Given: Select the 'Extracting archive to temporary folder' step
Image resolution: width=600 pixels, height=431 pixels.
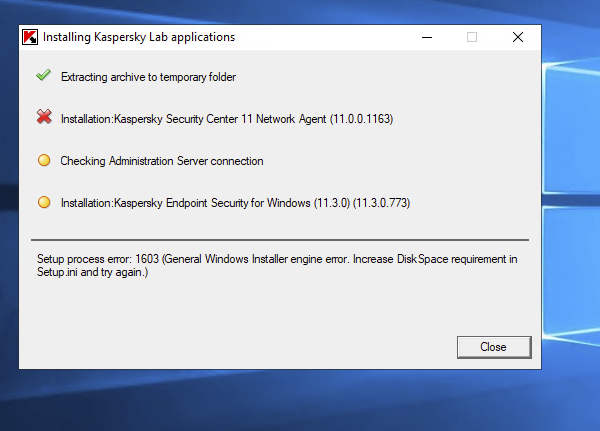Looking at the screenshot, I should click(148, 76).
